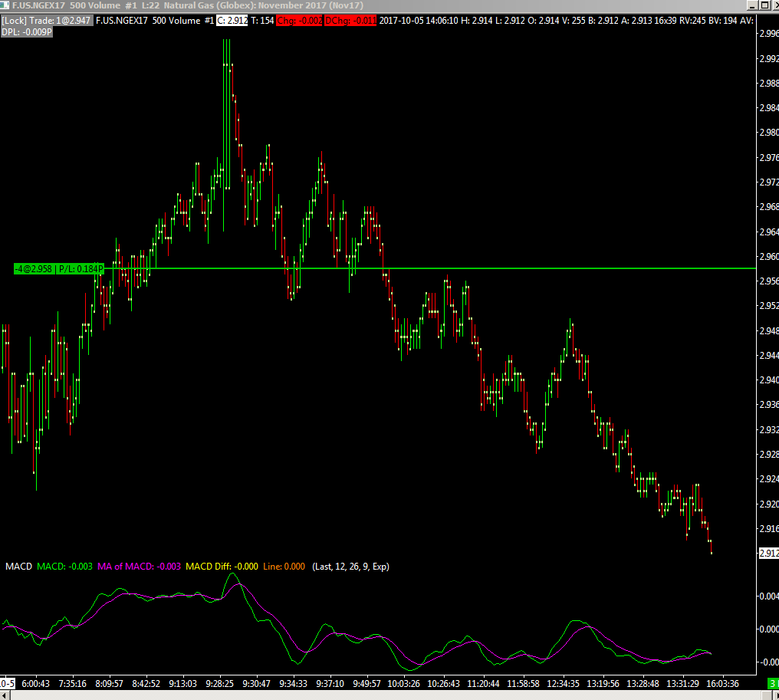Click the 8:09:57 time axis label
This screenshot has height=700, width=779.
click(110, 684)
